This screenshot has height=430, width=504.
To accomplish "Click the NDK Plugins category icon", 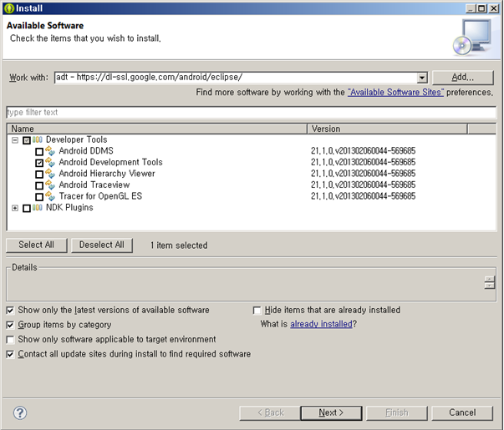I will 38,208.
